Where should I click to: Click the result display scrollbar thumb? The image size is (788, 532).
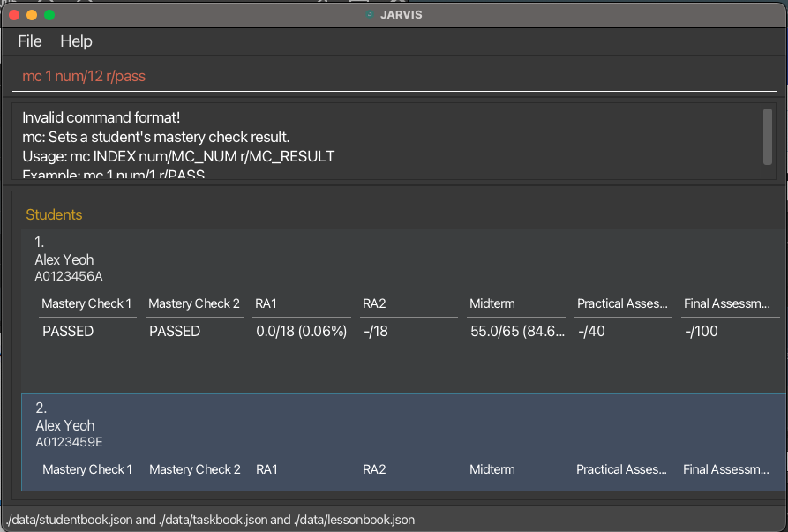tap(768, 137)
